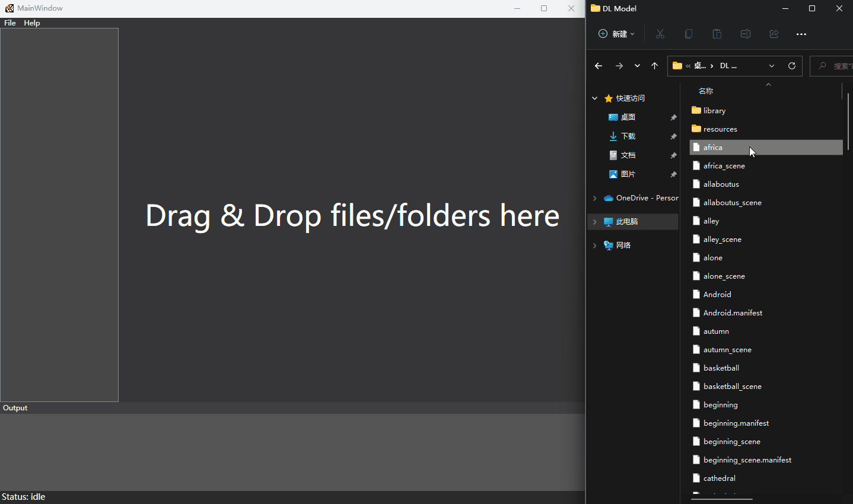Click the pin icon next to 文档

point(673,155)
